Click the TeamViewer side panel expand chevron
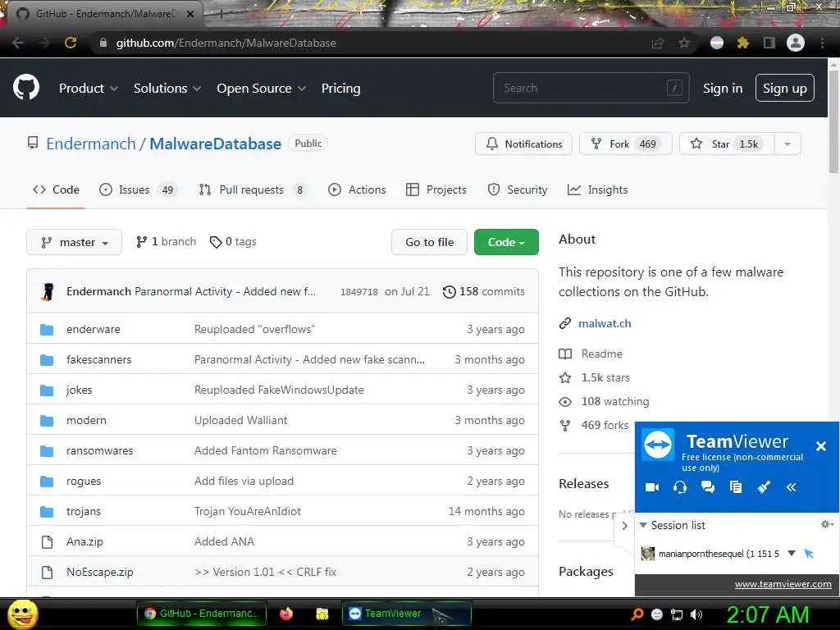Viewport: 840px width, 630px height. click(624, 526)
